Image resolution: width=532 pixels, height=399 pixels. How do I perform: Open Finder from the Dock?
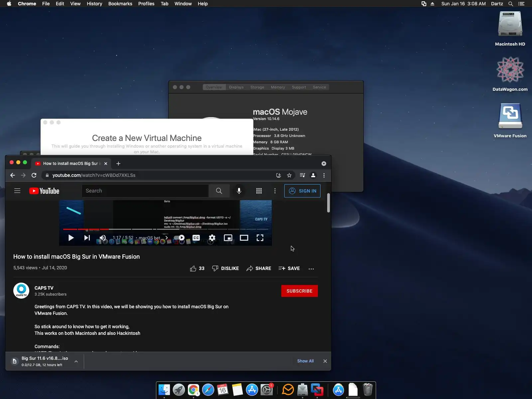tap(164, 390)
